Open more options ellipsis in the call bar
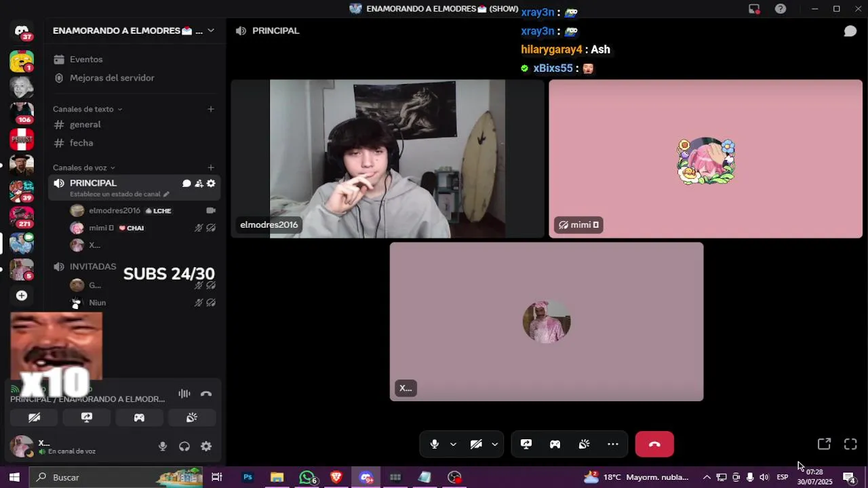This screenshot has height=488, width=868. point(613,444)
